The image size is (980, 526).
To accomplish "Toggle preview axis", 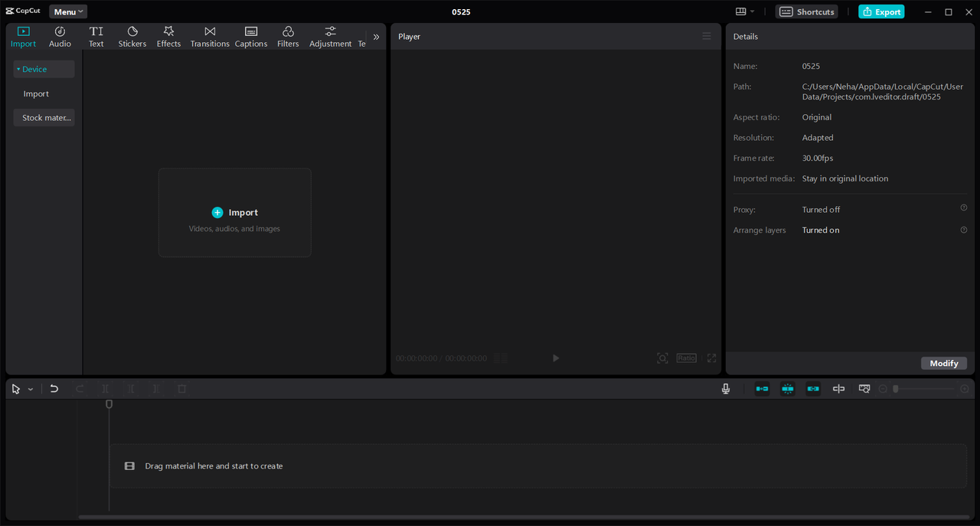I will click(x=839, y=389).
